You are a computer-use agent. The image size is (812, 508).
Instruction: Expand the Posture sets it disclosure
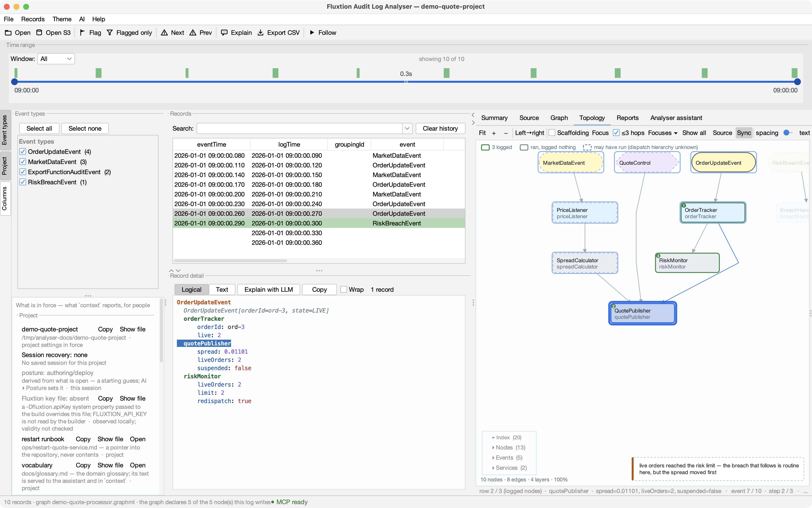(23, 388)
